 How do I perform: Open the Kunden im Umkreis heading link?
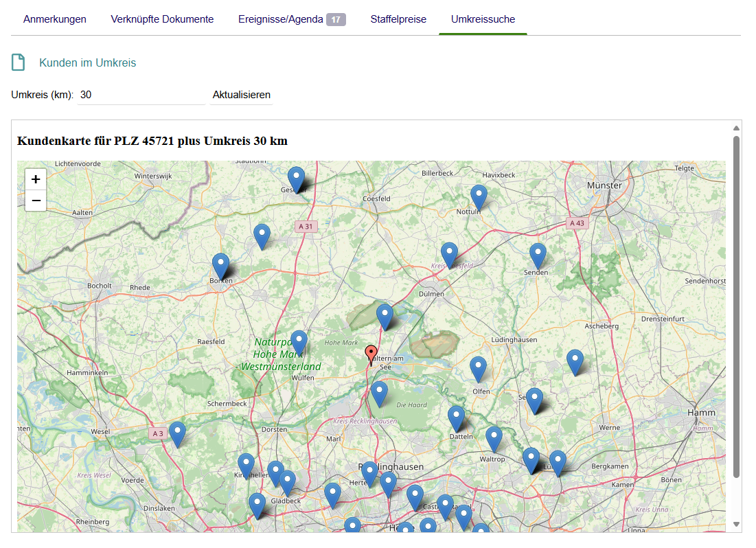[88, 63]
